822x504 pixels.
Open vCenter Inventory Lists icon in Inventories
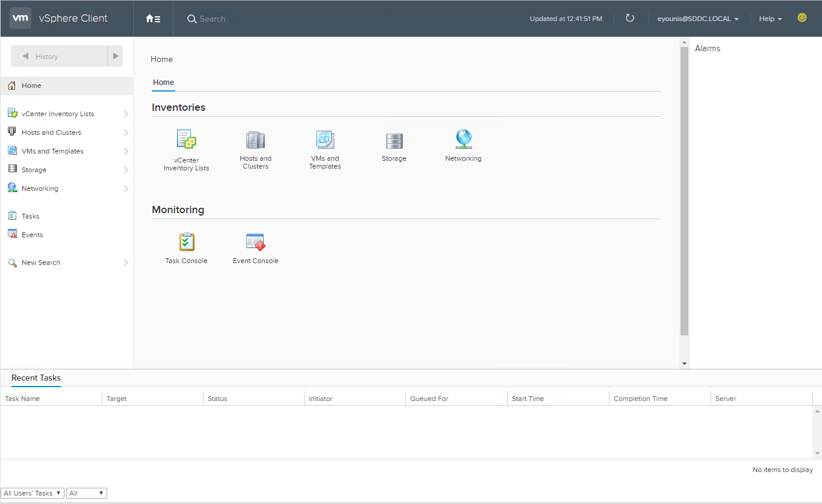click(186, 140)
